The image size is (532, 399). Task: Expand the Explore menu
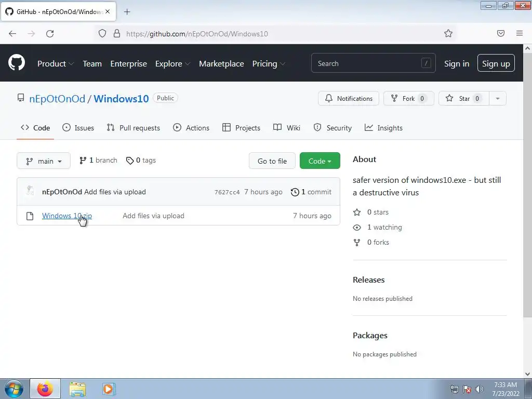pyautogui.click(x=172, y=64)
